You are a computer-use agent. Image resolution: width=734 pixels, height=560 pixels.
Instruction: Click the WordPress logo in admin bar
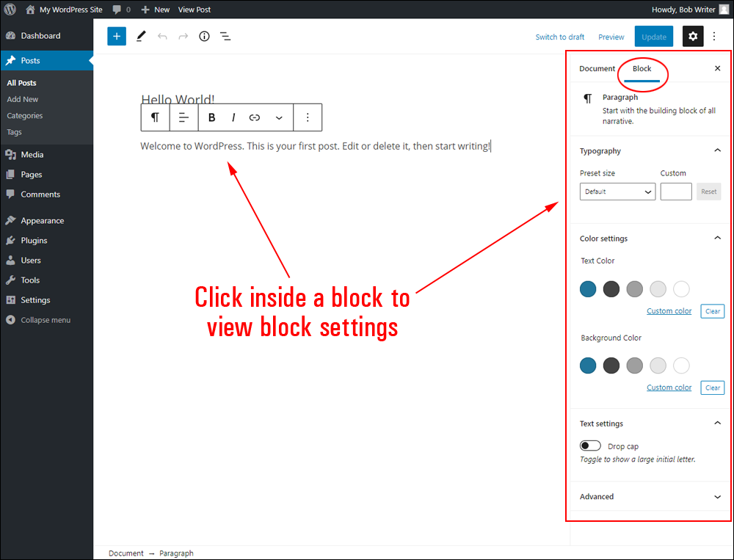pyautogui.click(x=10, y=10)
